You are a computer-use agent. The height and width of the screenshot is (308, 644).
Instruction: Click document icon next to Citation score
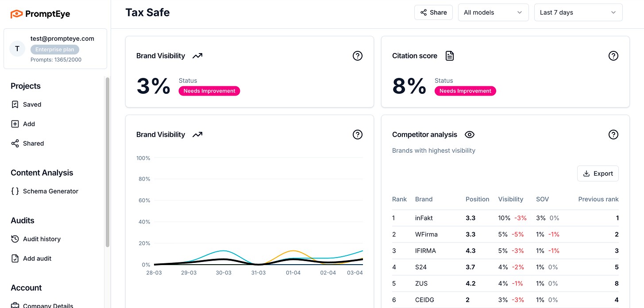point(450,56)
